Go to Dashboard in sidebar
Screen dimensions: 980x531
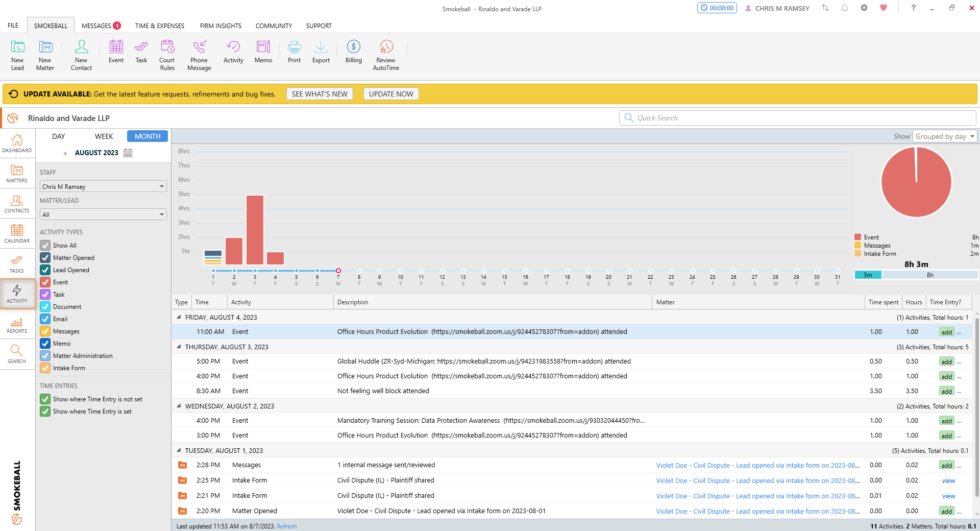pyautogui.click(x=17, y=143)
